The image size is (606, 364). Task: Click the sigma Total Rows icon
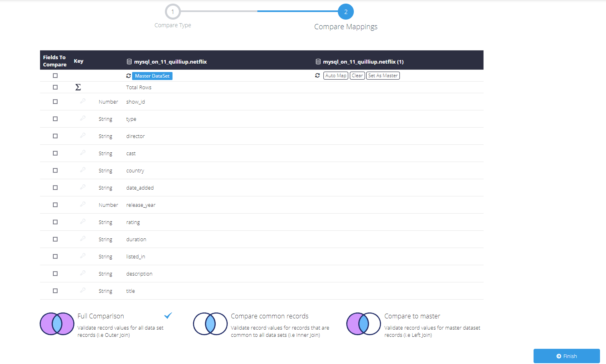[78, 87]
